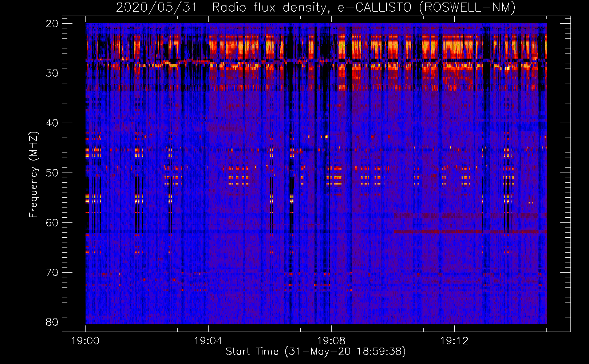Screen dimensions: 589x364
Task: Click the frequency tick label "20"
Action: [52, 24]
